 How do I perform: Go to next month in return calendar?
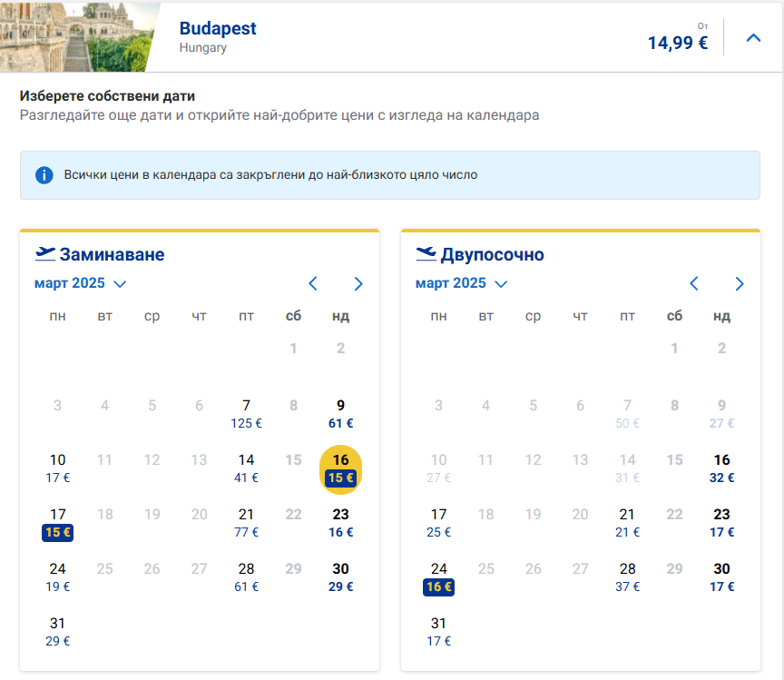coord(740,284)
